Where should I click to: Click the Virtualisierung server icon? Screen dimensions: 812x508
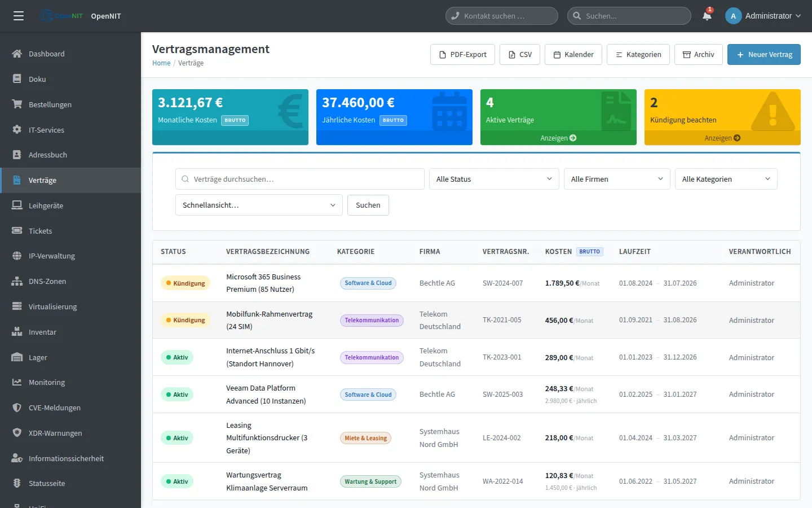tap(17, 306)
